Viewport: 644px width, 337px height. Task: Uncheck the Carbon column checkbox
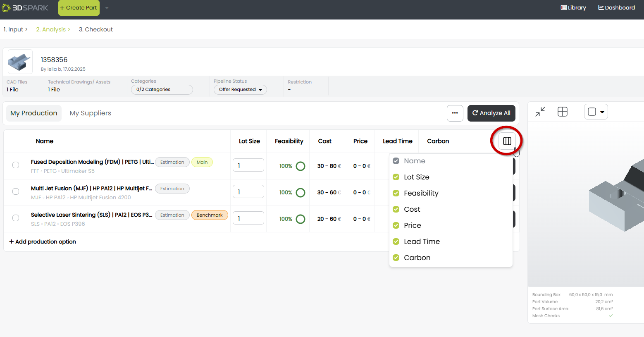tap(396, 258)
